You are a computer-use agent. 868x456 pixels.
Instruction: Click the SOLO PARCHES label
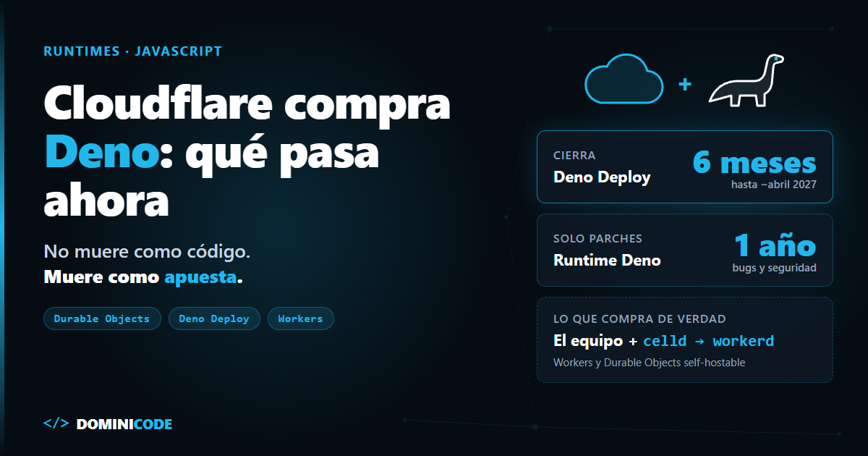coord(597,239)
